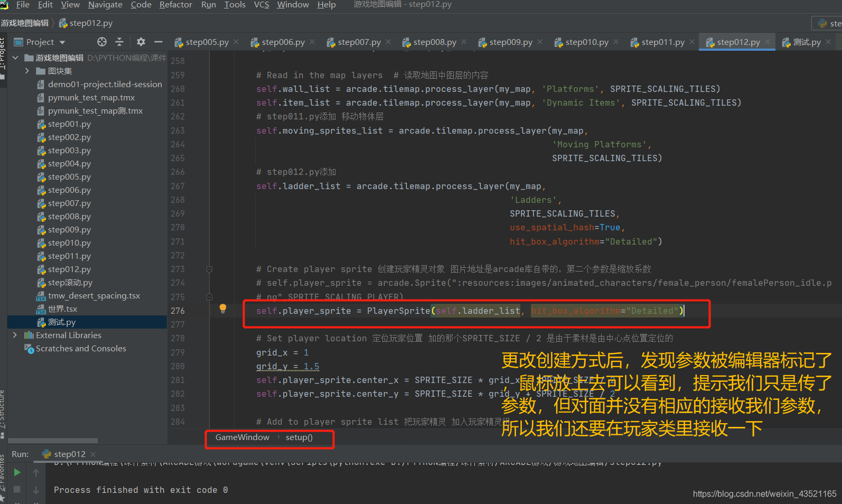Click setup() in the breadcrumb bar
Image resolution: width=842 pixels, height=504 pixels.
pos(299,437)
